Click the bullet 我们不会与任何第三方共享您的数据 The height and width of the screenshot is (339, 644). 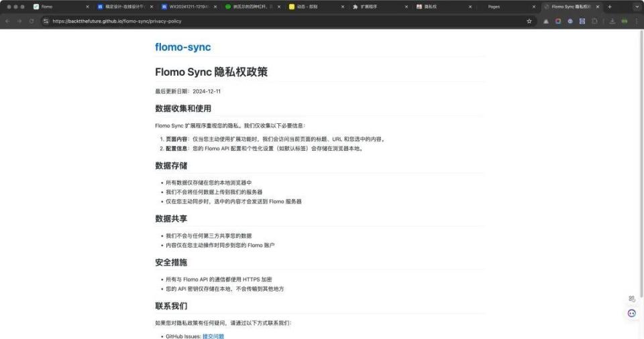(x=209, y=236)
